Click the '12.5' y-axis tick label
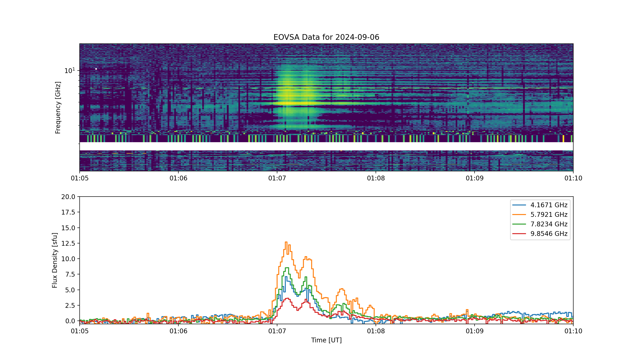 point(68,243)
